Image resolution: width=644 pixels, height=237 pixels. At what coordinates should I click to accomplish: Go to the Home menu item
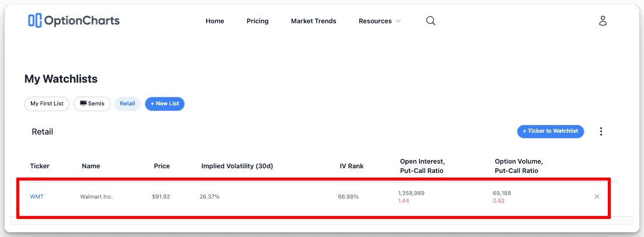tap(215, 21)
